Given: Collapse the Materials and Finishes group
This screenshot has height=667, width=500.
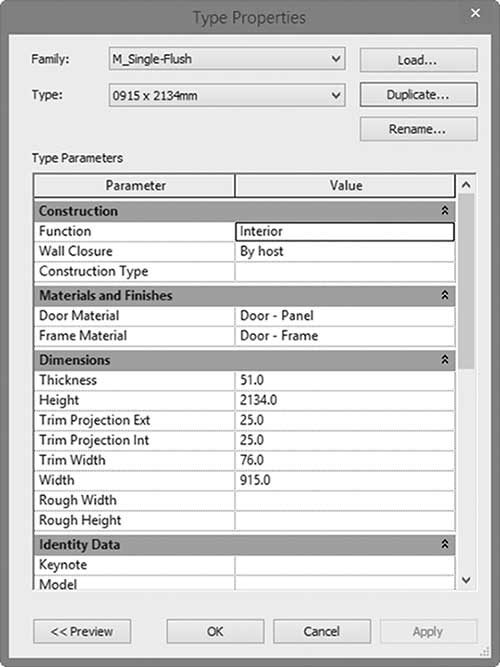Looking at the screenshot, I should pyautogui.click(x=445, y=295).
